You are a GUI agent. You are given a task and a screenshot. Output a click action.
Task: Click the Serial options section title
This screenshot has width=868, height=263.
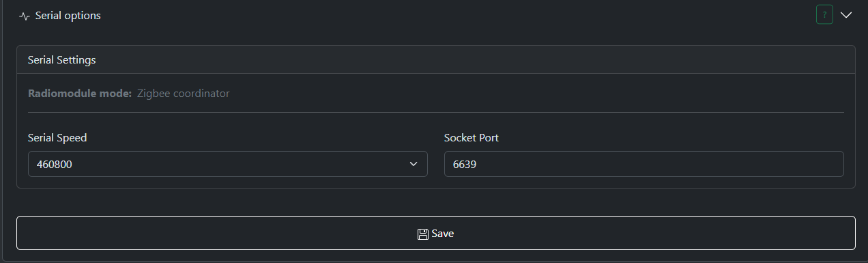click(x=68, y=16)
